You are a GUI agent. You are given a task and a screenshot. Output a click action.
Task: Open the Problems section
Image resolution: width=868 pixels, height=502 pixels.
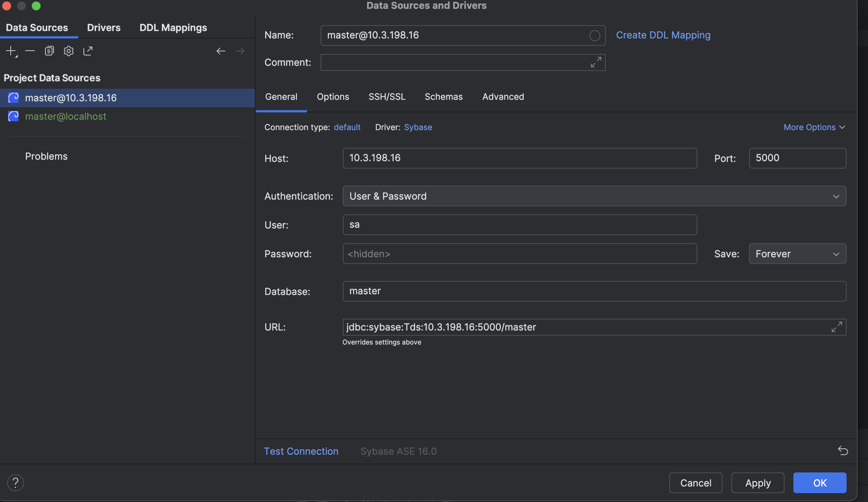(x=46, y=156)
